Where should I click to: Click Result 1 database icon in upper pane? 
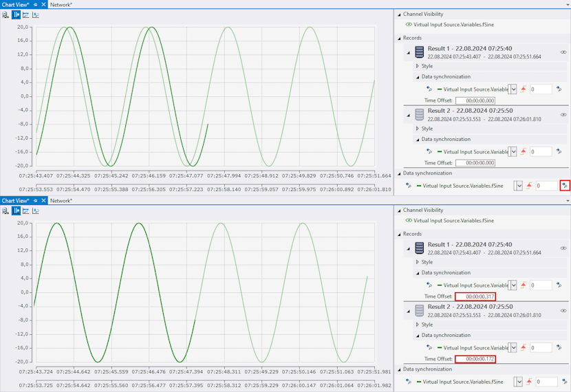pyautogui.click(x=420, y=52)
